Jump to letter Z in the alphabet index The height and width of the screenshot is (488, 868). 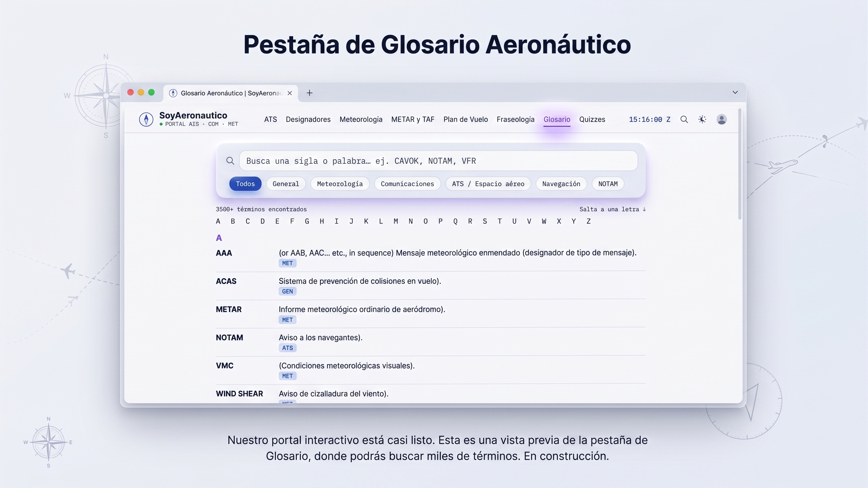[589, 221]
